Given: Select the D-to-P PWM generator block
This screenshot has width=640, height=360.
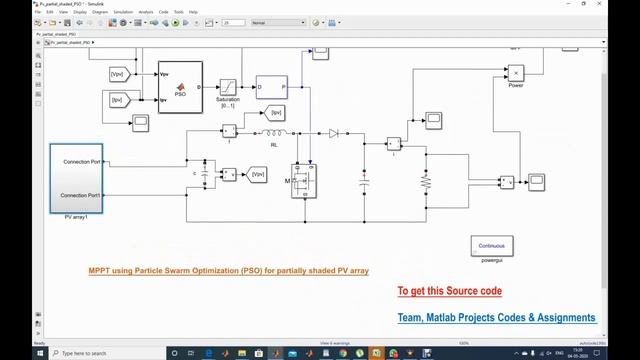Looking at the screenshot, I should pyautogui.click(x=272, y=87).
